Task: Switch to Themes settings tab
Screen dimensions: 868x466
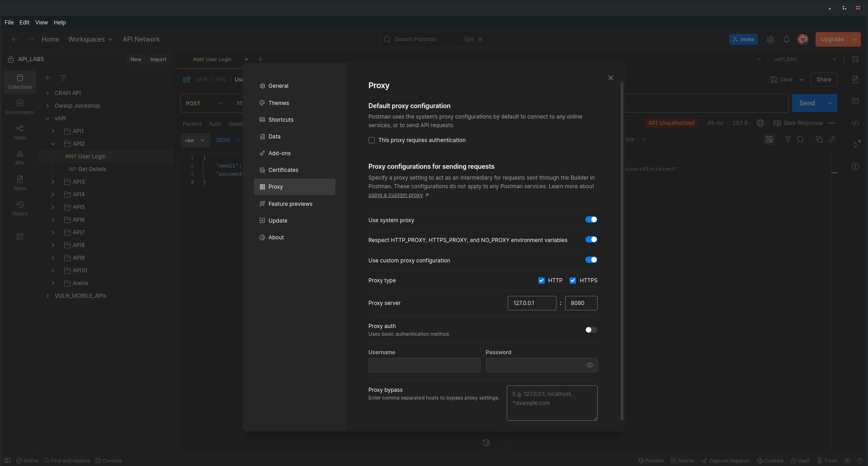Action: click(x=295, y=103)
